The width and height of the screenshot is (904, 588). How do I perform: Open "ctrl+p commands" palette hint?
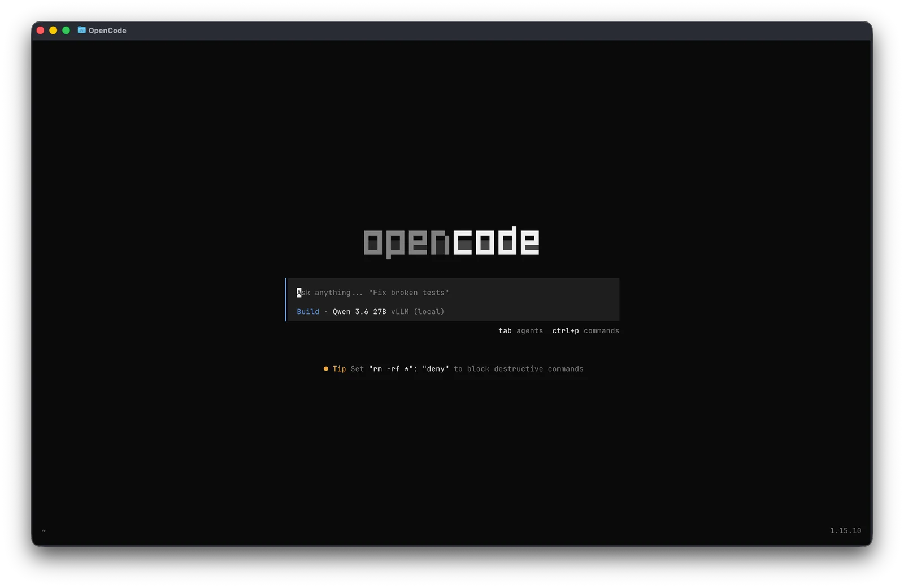(585, 331)
